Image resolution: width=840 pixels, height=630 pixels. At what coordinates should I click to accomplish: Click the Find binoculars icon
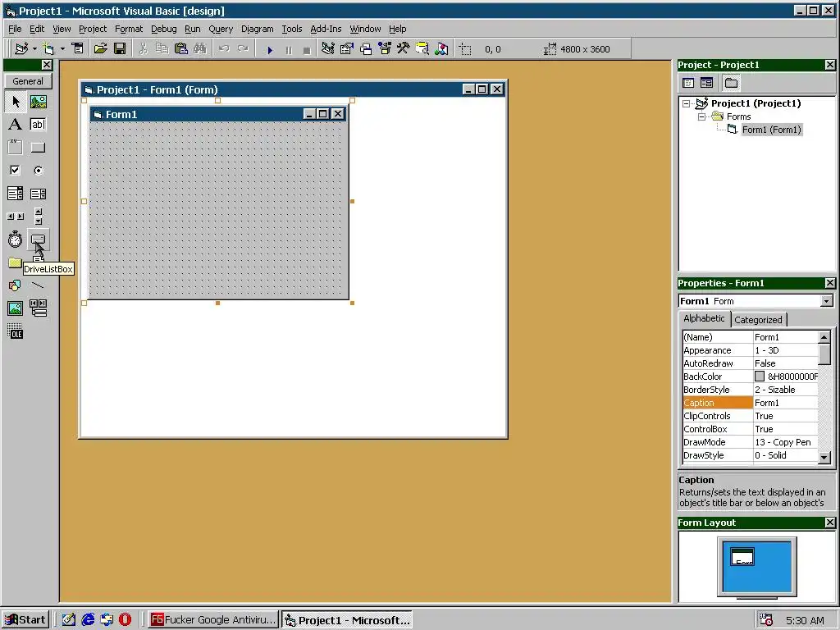click(x=200, y=48)
